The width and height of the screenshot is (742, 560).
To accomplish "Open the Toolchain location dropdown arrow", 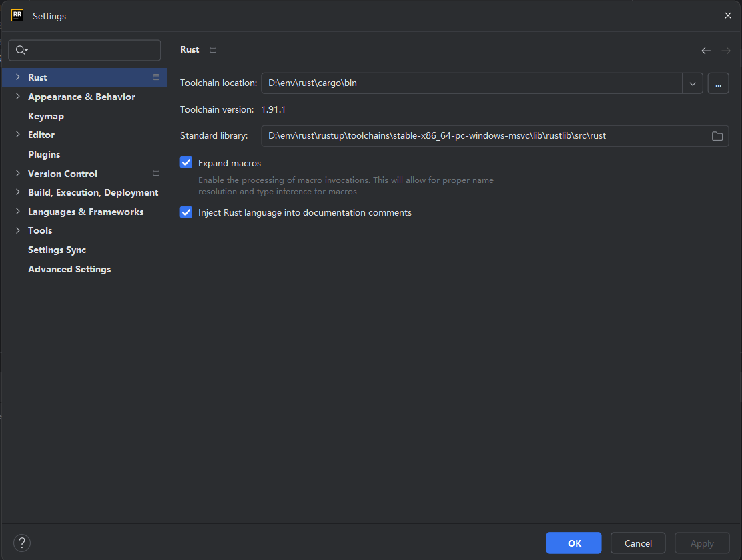I will click(693, 84).
